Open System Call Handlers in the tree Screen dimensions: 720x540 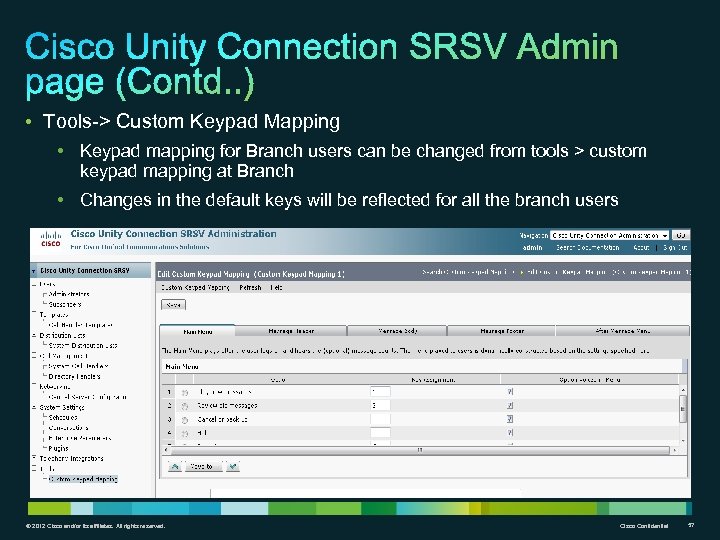point(78,366)
